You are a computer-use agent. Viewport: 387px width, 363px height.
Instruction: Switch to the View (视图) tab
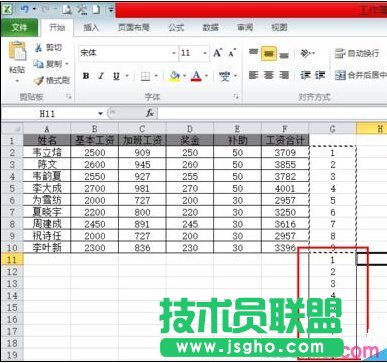pos(279,28)
